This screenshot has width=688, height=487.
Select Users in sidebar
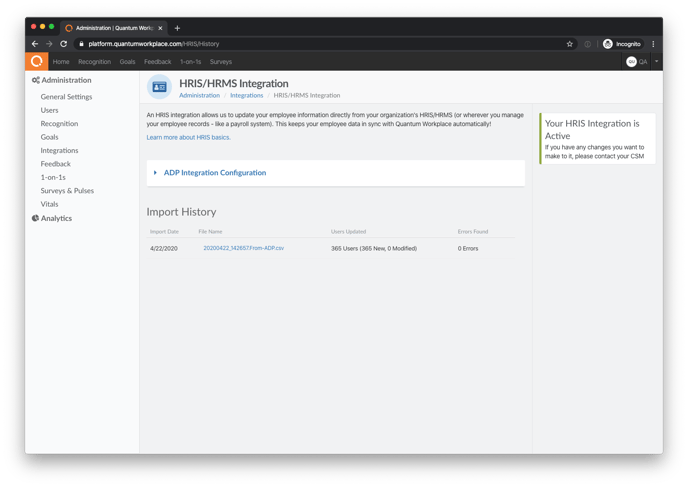click(x=49, y=110)
